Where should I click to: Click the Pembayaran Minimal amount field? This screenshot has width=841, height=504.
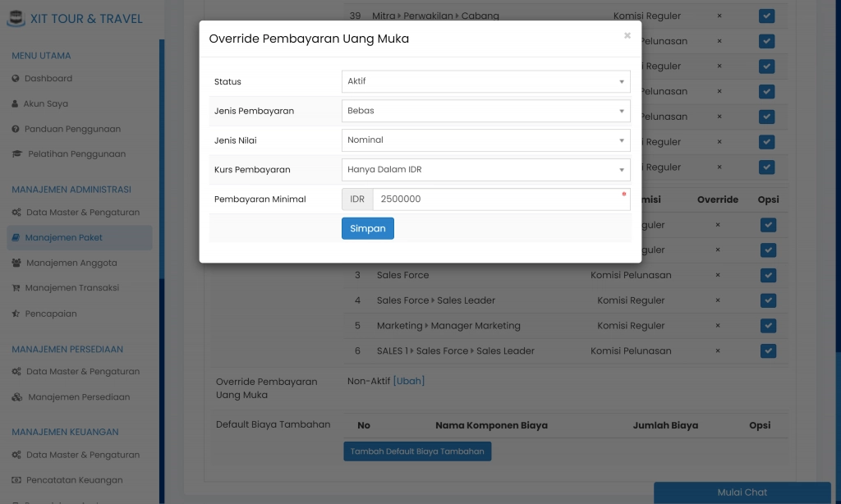coord(499,199)
